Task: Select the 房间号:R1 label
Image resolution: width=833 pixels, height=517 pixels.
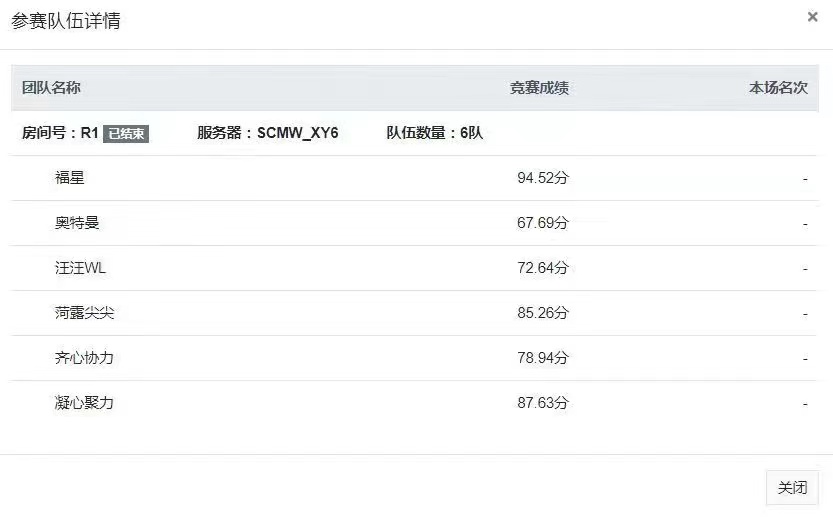Action: pos(60,133)
